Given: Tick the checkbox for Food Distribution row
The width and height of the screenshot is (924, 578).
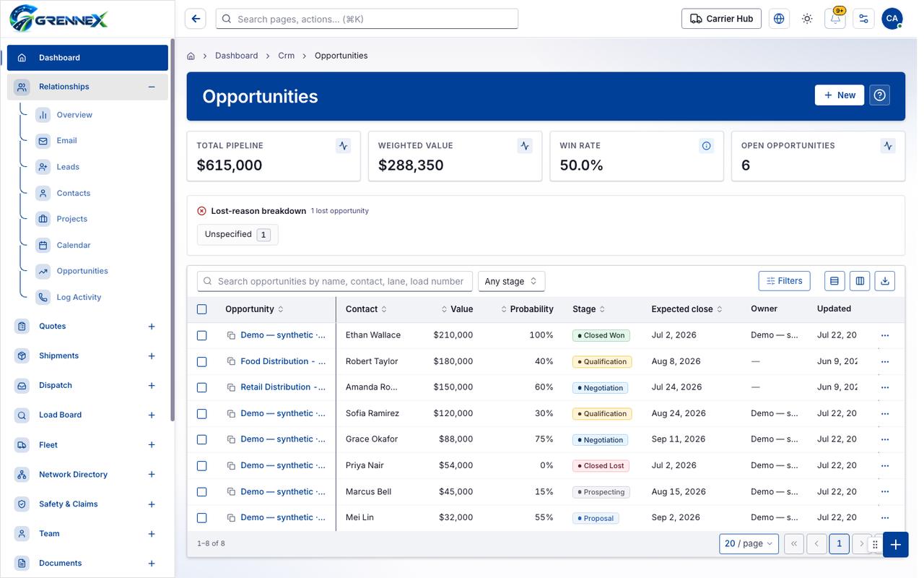Looking at the screenshot, I should (202, 361).
